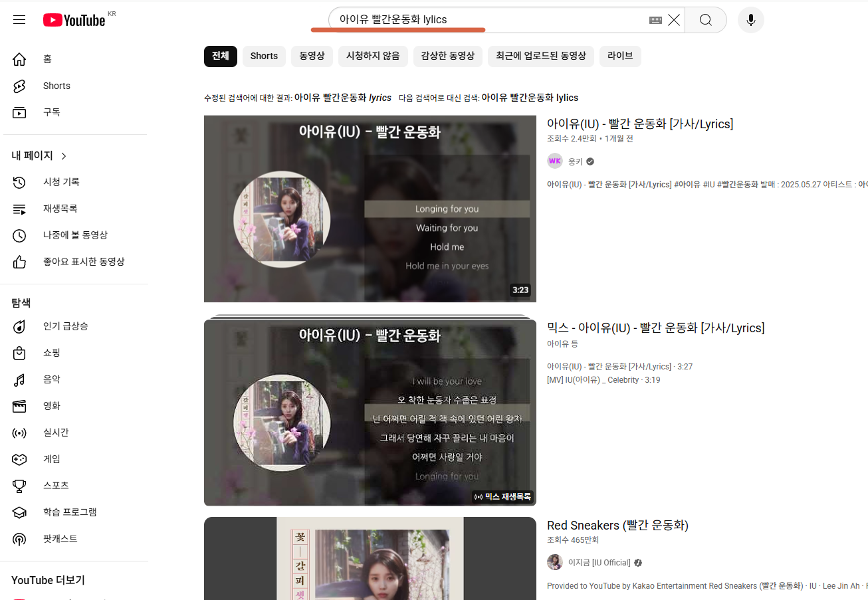Open the 믹스 재생목록 mix thumbnail
Screen dimensions: 868x600
[370, 412]
